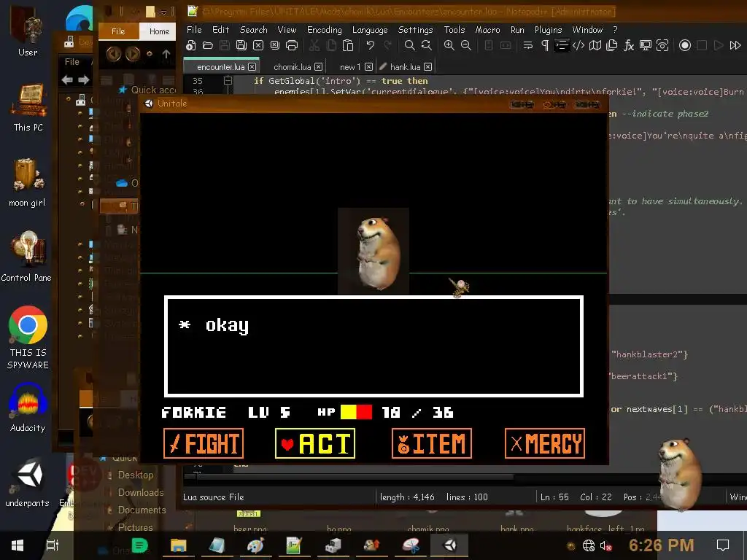Toggle Show All Characters pilcrow icon
The height and width of the screenshot is (560, 747).
click(545, 45)
